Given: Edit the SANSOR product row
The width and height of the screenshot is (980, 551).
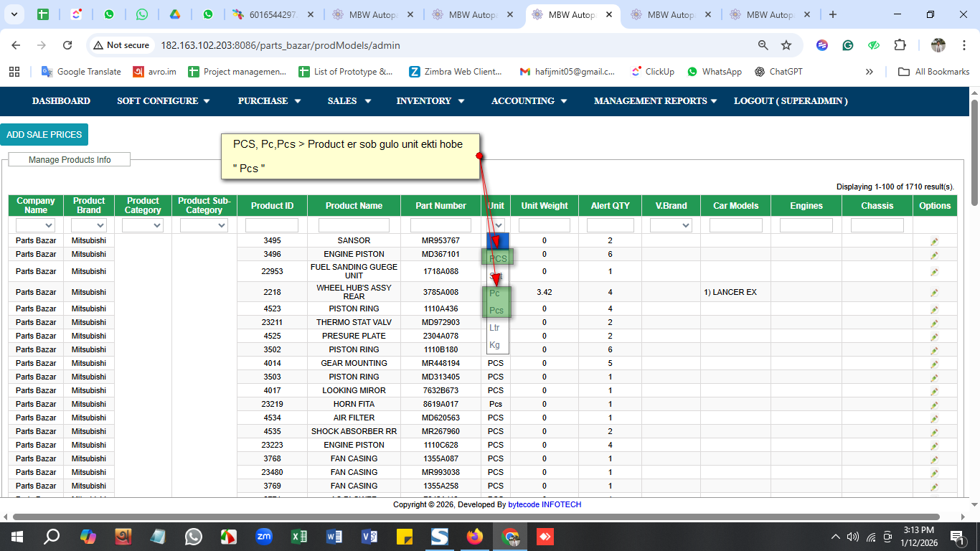Looking at the screenshot, I should [x=934, y=241].
